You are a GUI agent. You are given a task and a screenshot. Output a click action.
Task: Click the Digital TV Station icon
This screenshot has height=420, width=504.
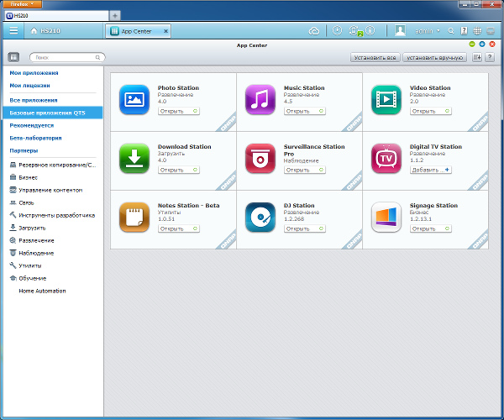tap(386, 159)
